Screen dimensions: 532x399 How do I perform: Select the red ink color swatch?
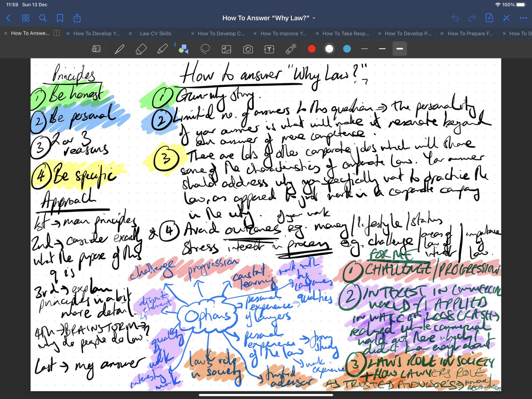pyautogui.click(x=312, y=49)
